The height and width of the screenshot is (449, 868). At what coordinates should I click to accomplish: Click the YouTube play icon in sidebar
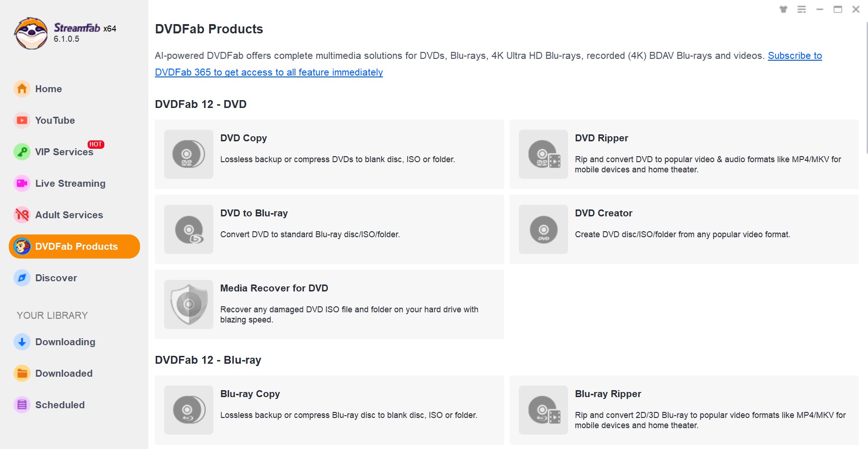coord(22,120)
